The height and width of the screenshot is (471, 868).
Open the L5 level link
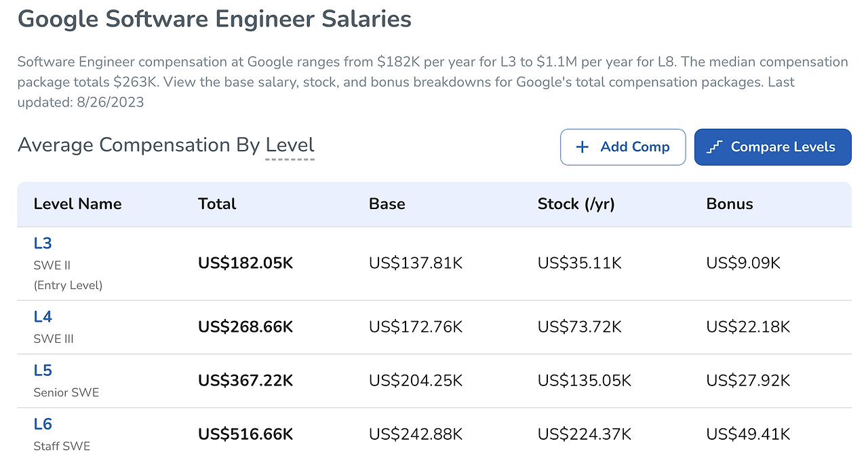pos(43,371)
